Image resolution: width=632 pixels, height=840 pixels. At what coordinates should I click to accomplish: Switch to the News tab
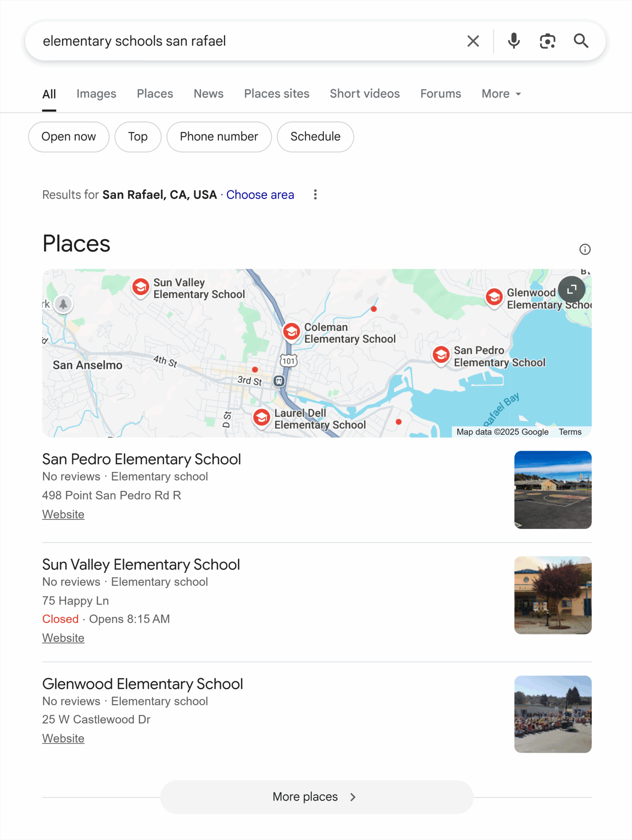coord(208,94)
